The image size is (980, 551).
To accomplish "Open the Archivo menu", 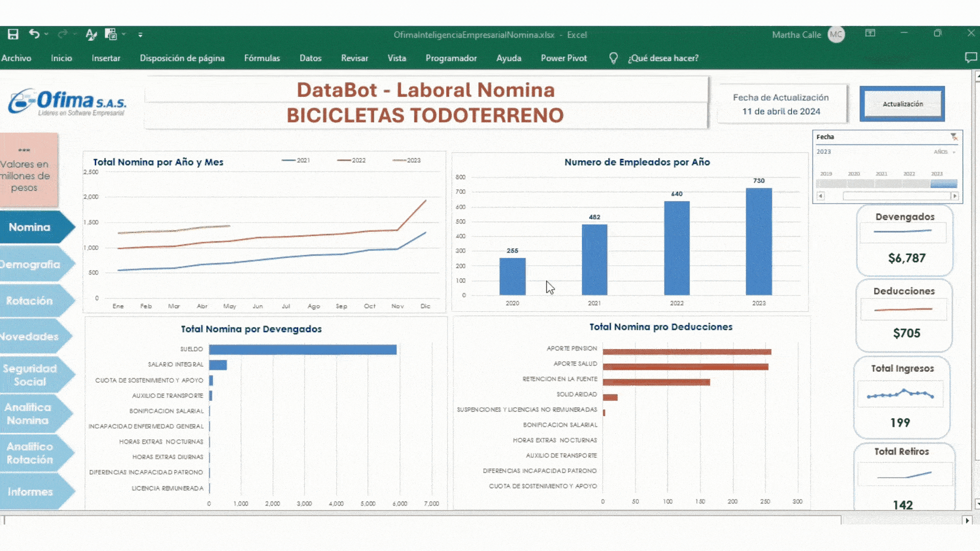I will click(x=16, y=58).
